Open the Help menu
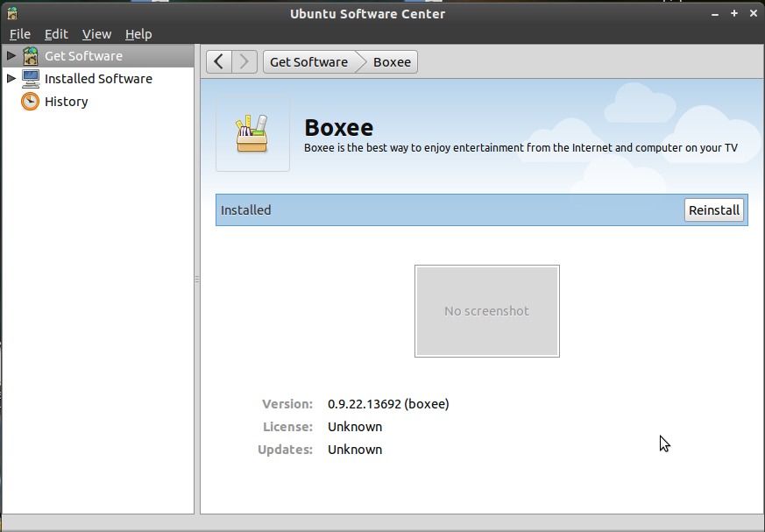765x532 pixels. tap(138, 34)
